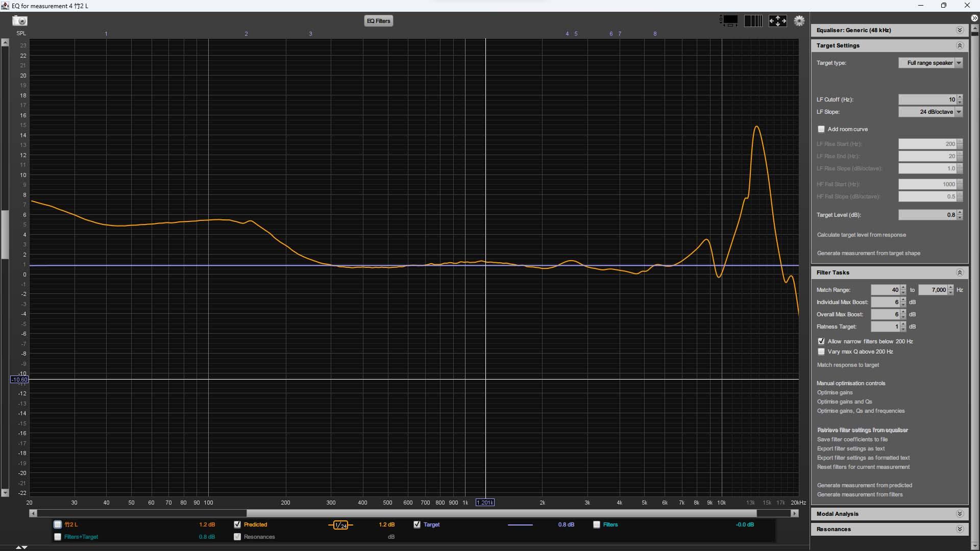Click Match response to target
The image size is (980, 551).
(848, 365)
